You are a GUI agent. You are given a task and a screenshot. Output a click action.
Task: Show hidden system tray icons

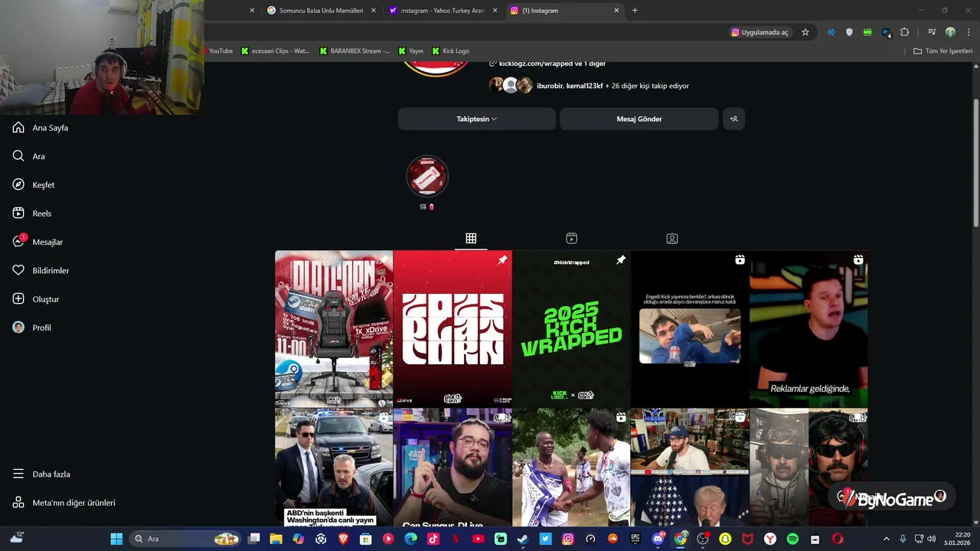point(887,539)
